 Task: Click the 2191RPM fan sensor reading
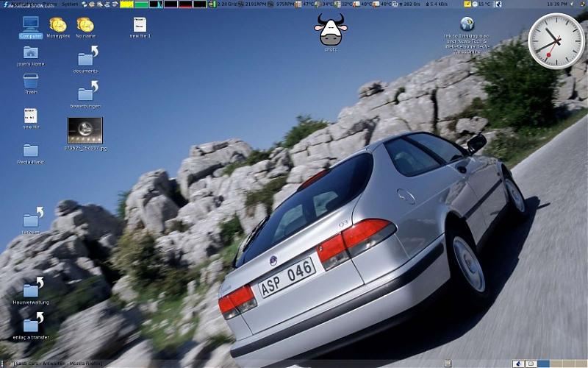(x=253, y=4)
